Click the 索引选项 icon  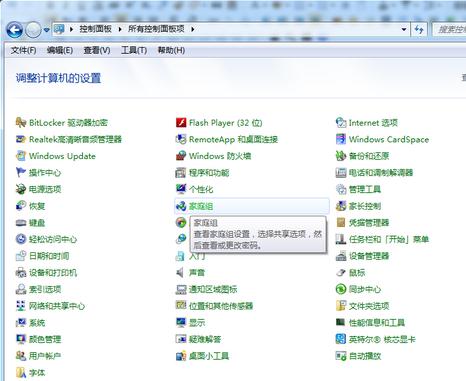(21, 289)
